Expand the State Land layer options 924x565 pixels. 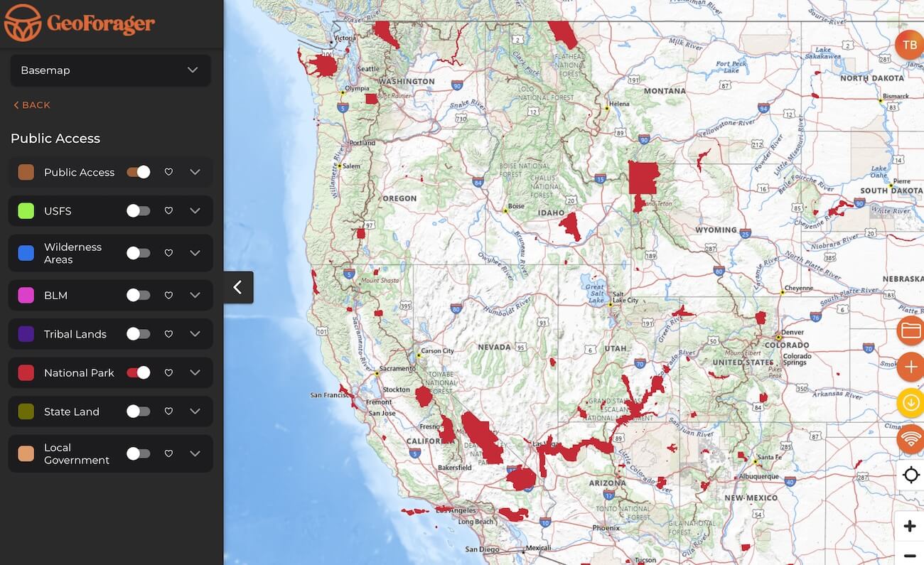195,411
